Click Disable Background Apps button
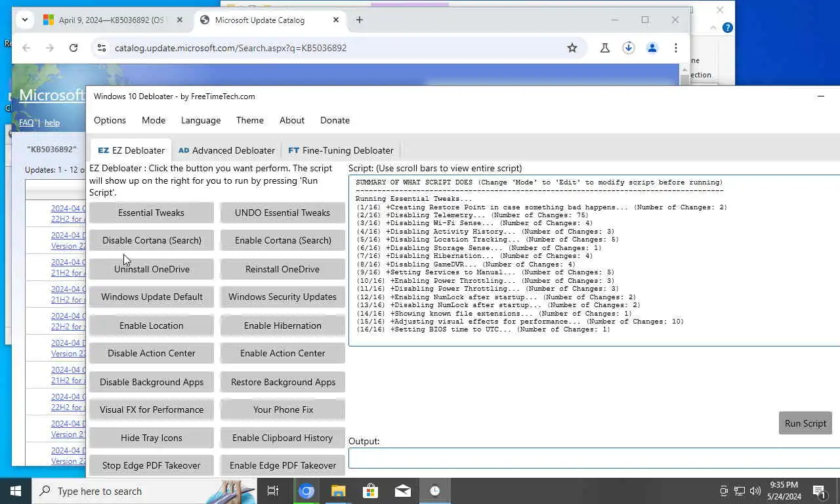Image resolution: width=840 pixels, height=504 pixels. click(x=152, y=382)
